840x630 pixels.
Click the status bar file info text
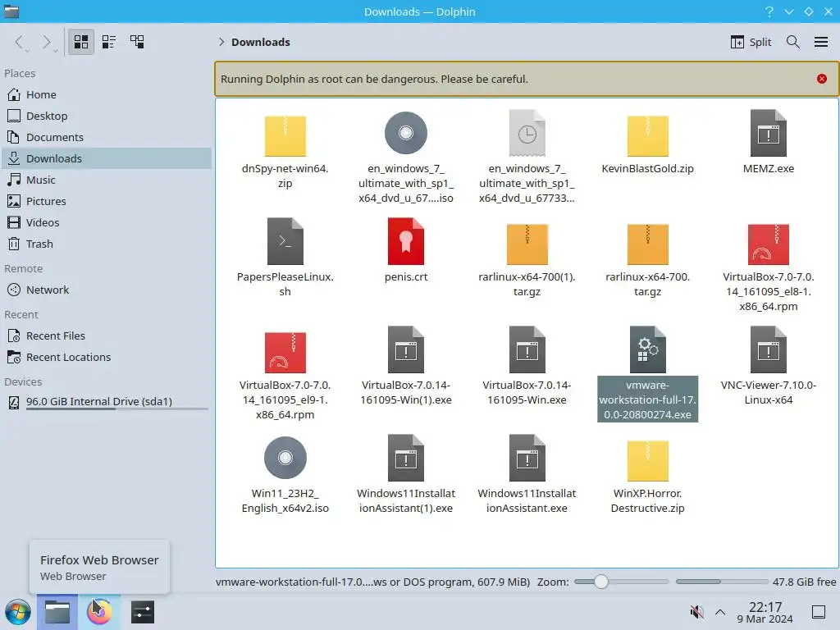[373, 582]
